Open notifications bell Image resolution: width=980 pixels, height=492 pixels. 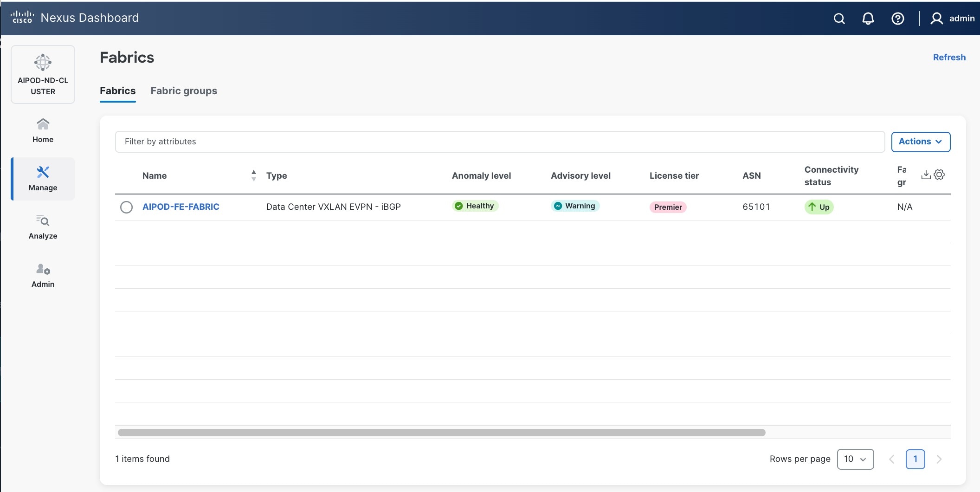868,19
